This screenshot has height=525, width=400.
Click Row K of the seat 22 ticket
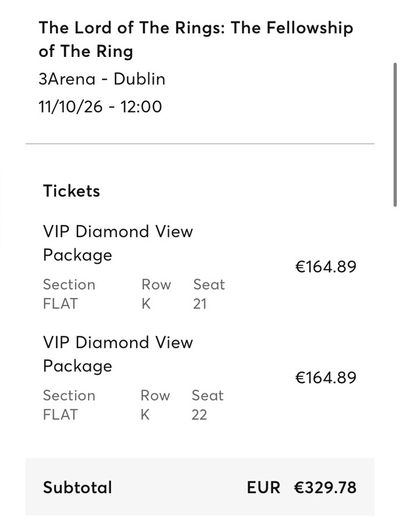145,415
